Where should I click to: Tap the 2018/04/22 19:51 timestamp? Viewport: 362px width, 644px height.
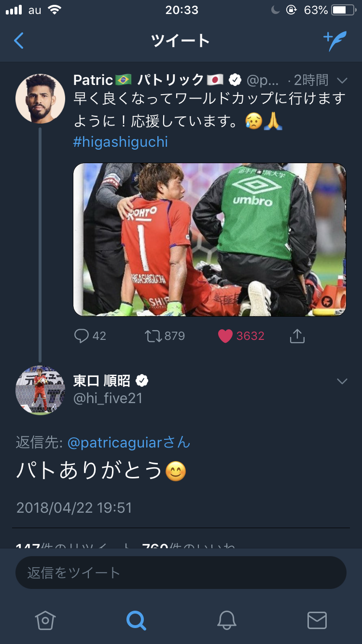coord(74,507)
